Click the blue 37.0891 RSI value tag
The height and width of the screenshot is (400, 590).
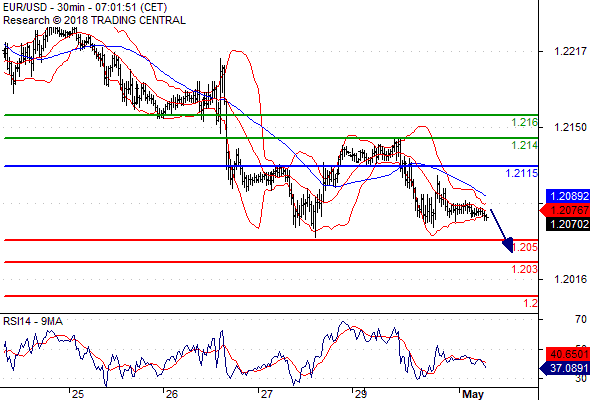(565, 368)
